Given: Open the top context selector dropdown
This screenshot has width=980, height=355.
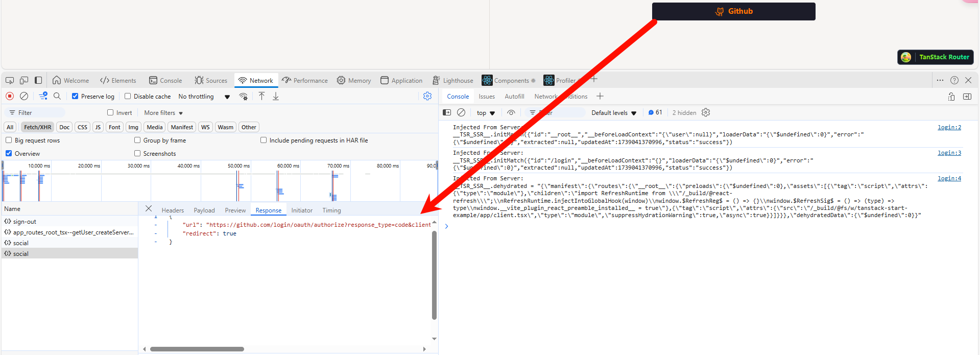Looking at the screenshot, I should pyautogui.click(x=486, y=113).
